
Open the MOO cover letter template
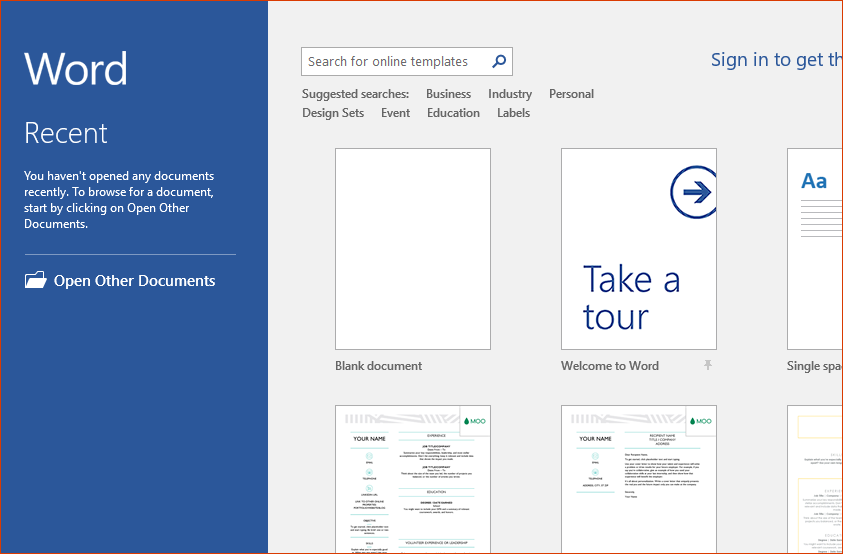coord(638,478)
